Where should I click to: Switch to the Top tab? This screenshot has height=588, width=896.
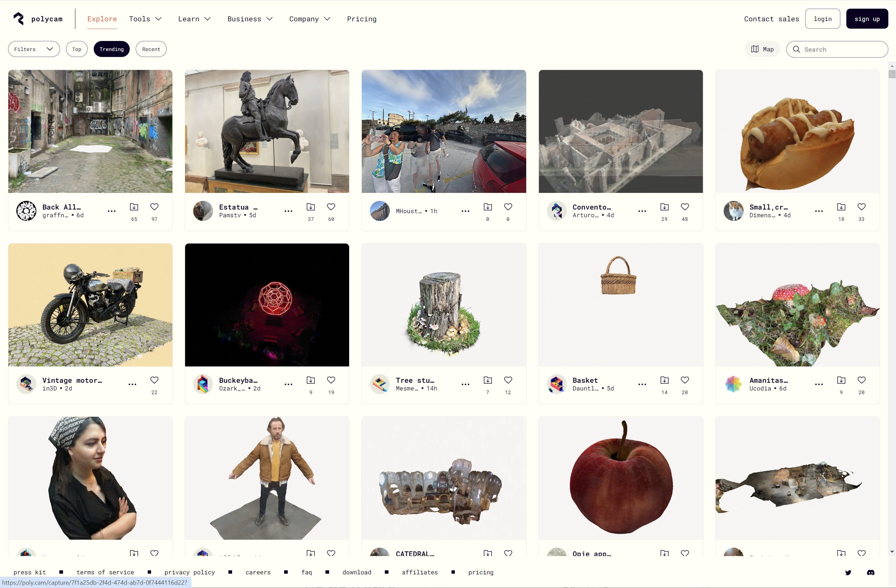tap(76, 49)
